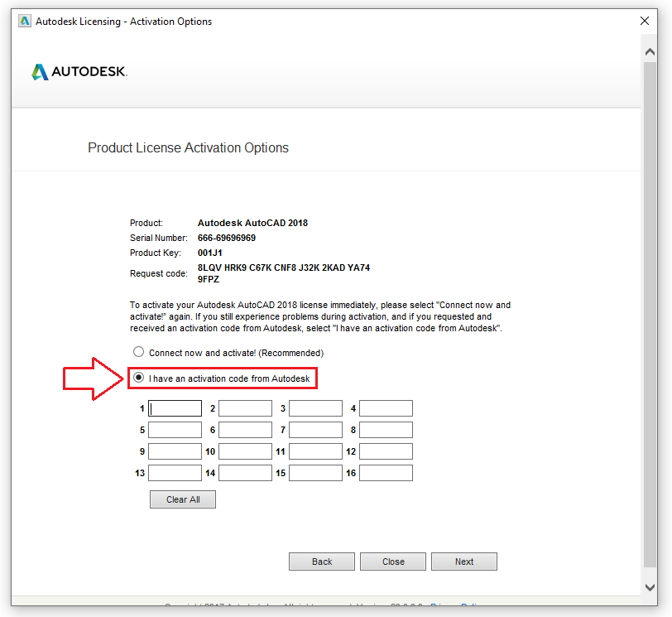This screenshot has height=617, width=672.
Task: Click activation code field 11
Action: [x=315, y=451]
